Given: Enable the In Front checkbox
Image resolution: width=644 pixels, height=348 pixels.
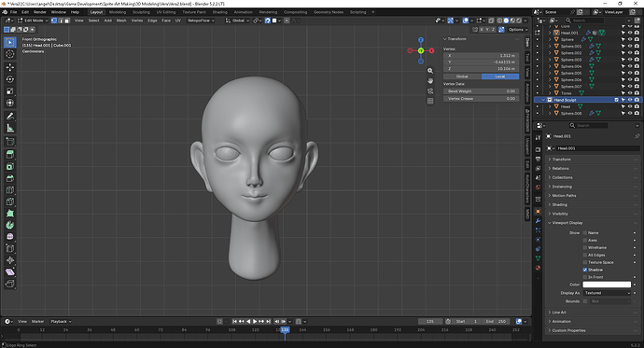Looking at the screenshot, I should click(x=585, y=277).
